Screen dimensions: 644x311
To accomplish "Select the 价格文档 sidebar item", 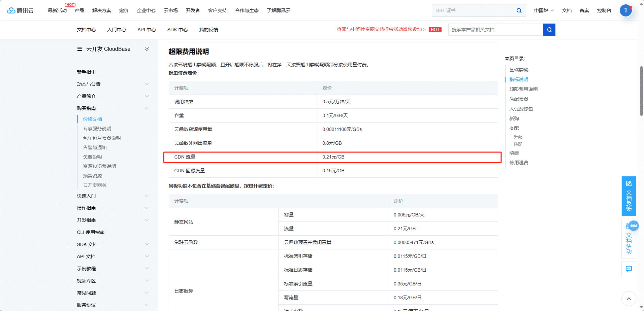I will tap(92, 119).
